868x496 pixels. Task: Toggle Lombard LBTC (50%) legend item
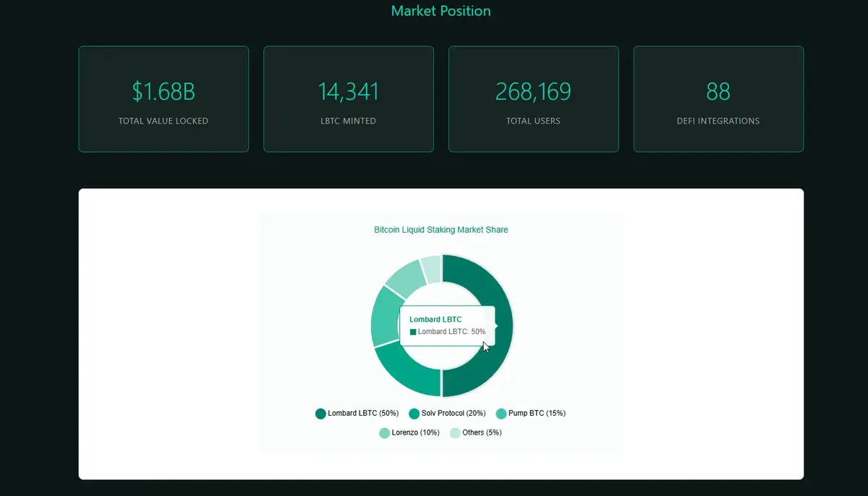[357, 414]
